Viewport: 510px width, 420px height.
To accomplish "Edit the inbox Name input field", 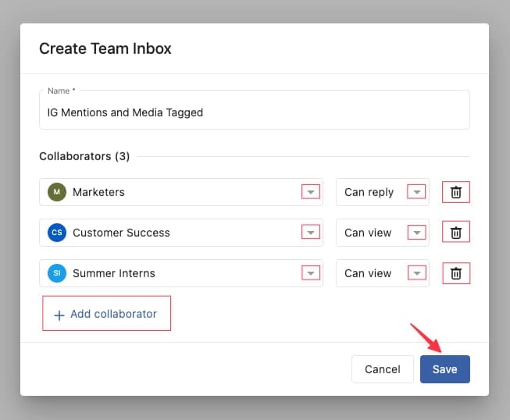I will (254, 112).
